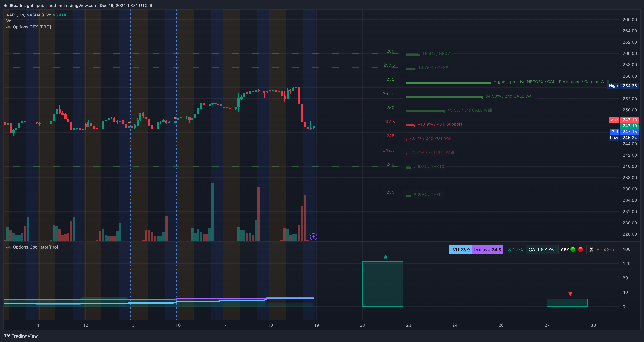The height and width of the screenshot is (342, 644).
Task: Click the green up triangle above oscillator box
Action: [386, 257]
